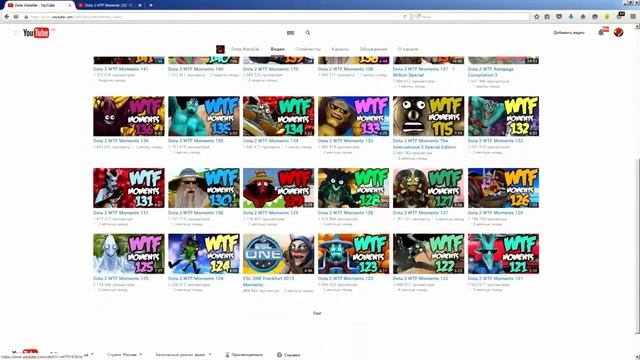Open the downloads arrow icon in the toolbar

point(571,17)
